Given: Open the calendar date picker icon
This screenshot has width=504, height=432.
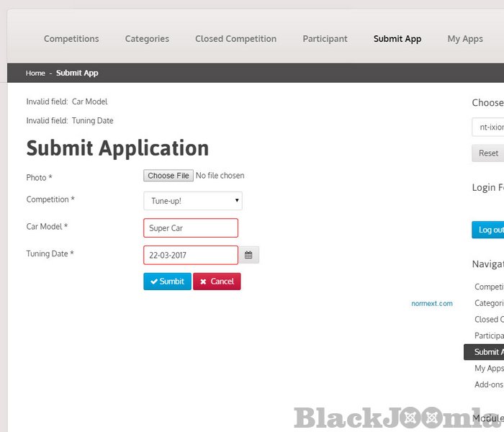Looking at the screenshot, I should point(248,255).
